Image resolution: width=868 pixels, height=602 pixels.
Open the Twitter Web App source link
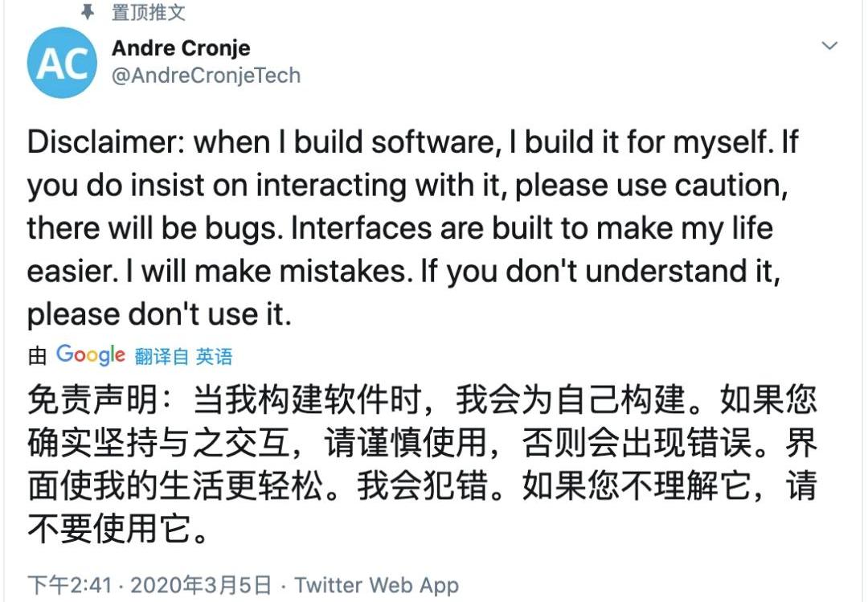(x=376, y=585)
